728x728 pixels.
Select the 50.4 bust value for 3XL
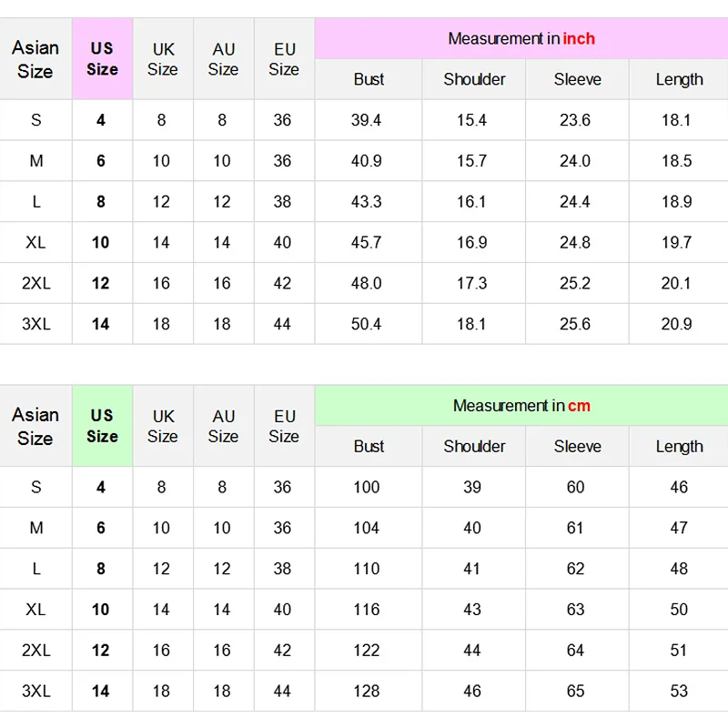tap(366, 324)
